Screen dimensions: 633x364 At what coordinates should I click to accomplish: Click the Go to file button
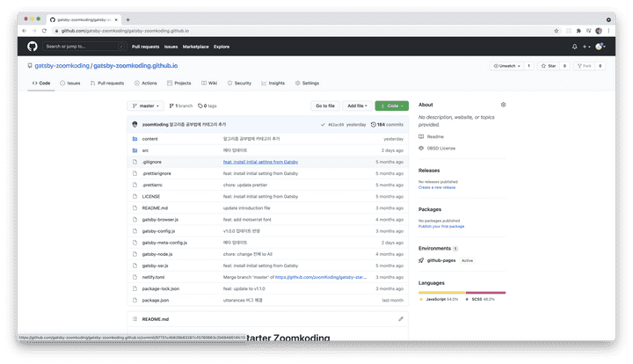325,106
